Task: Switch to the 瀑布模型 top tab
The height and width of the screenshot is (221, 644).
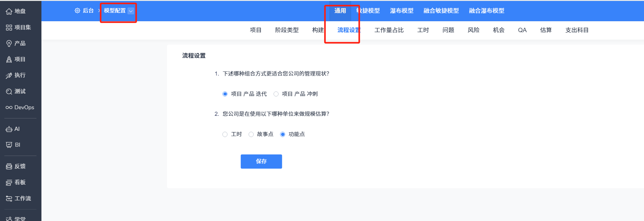Action: 402,11
